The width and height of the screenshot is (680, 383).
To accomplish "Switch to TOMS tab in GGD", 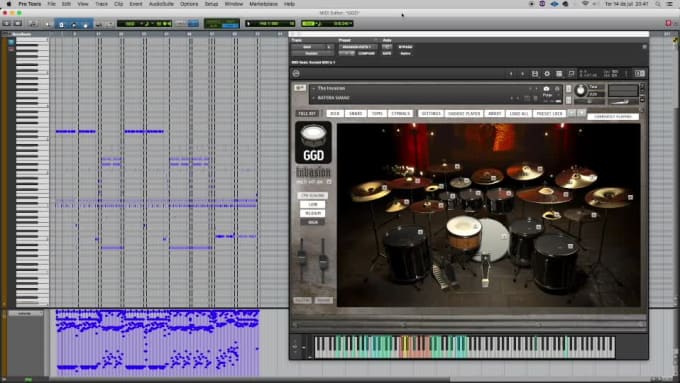I will tap(377, 114).
